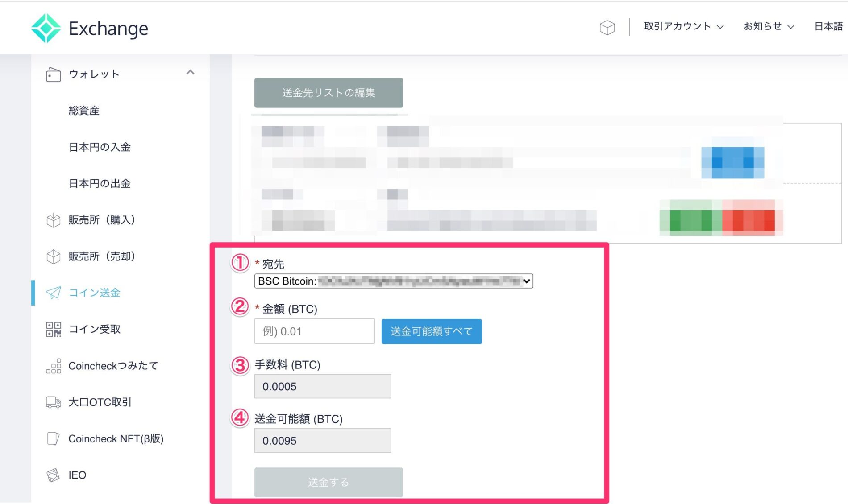Click the 宛先 label text
This screenshot has height=504, width=848.
click(273, 264)
